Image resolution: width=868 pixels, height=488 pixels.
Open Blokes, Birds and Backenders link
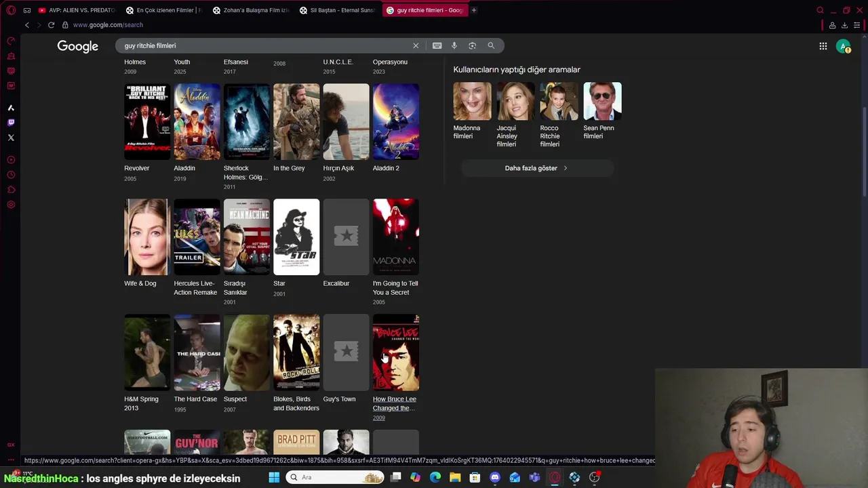click(x=296, y=403)
